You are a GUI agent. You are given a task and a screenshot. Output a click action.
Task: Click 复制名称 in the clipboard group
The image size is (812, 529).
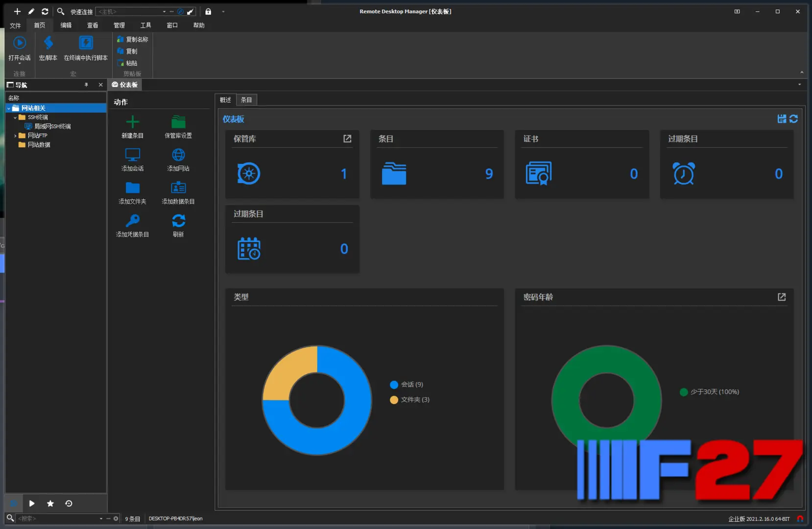coord(137,40)
